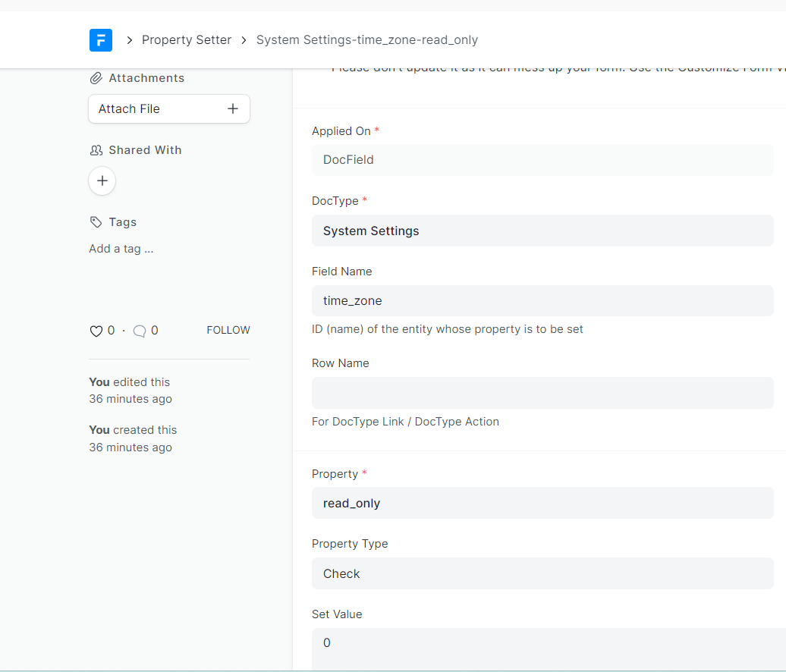Click the Property Type Check field
Screen dimensions: 786x672
pos(542,573)
